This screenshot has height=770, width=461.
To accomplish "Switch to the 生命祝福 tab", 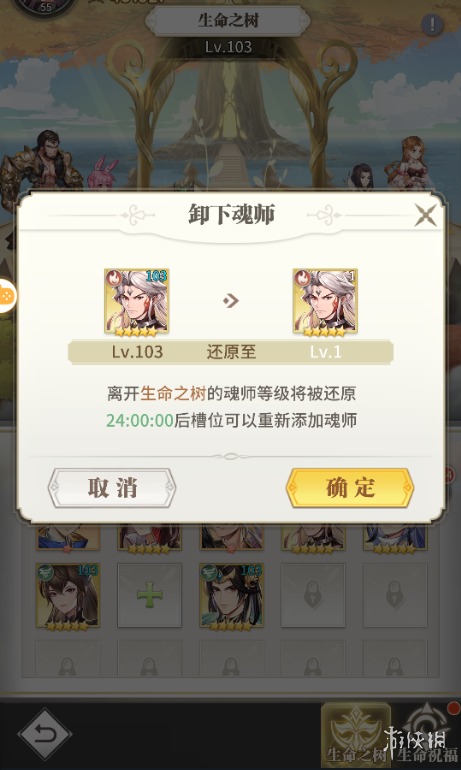I will tap(426, 734).
